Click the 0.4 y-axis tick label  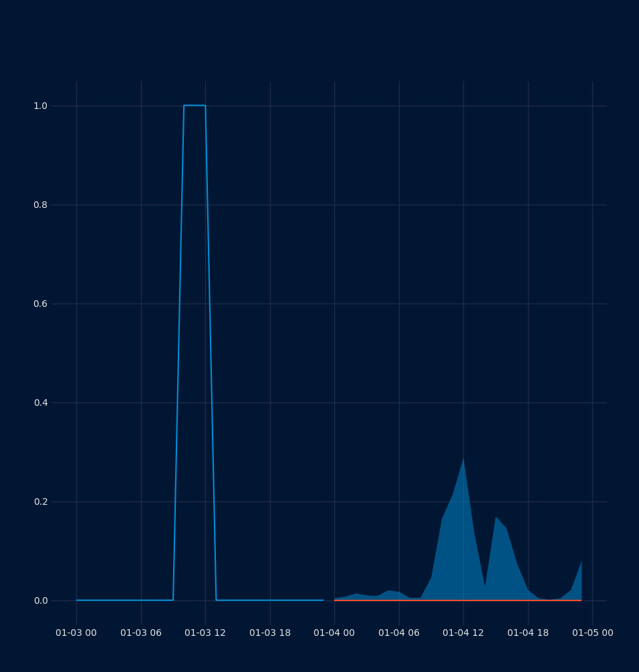coord(41,403)
